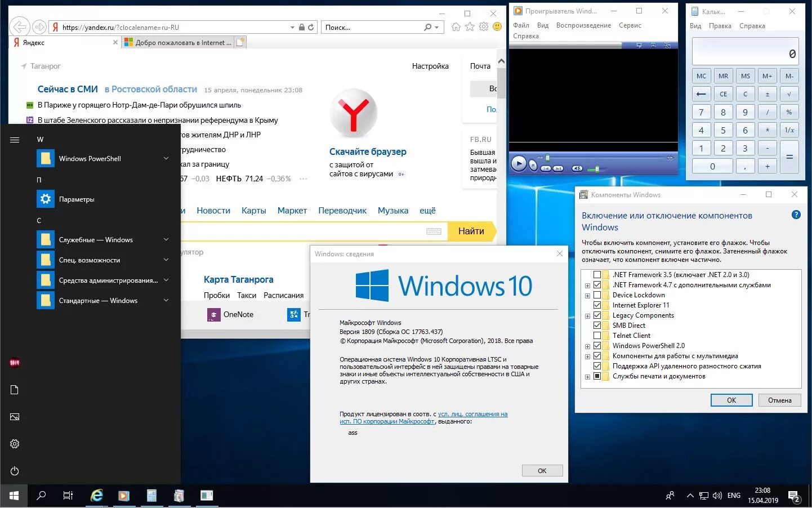Click the Refresh icon in the address bar
The width and height of the screenshot is (812, 508).
click(311, 27)
